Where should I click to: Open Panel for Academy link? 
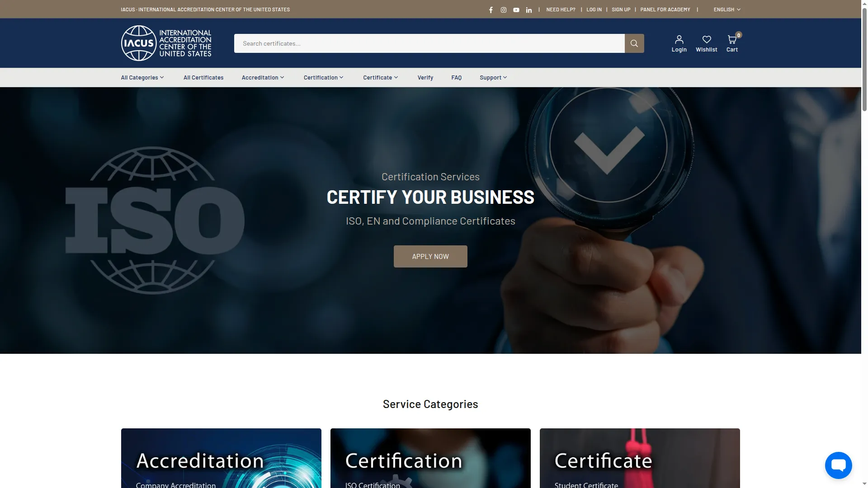(x=665, y=9)
